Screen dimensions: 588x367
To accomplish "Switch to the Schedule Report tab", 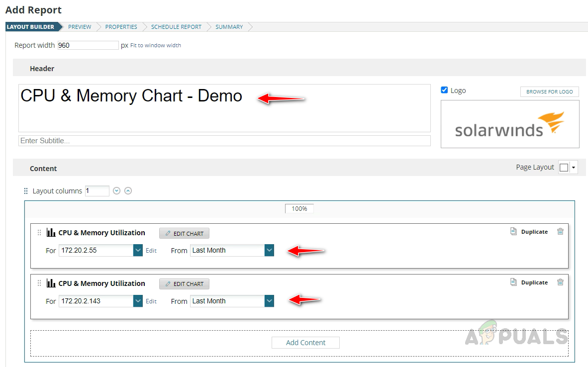I will point(176,27).
